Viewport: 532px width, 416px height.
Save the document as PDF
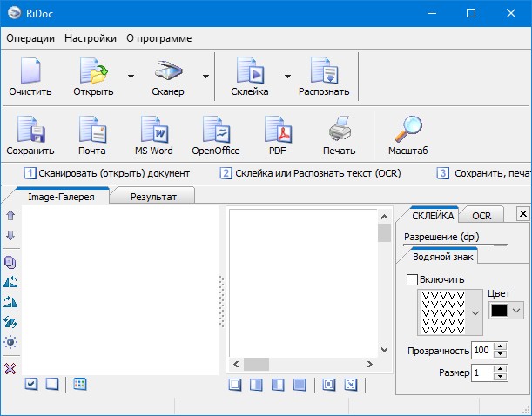point(277,135)
